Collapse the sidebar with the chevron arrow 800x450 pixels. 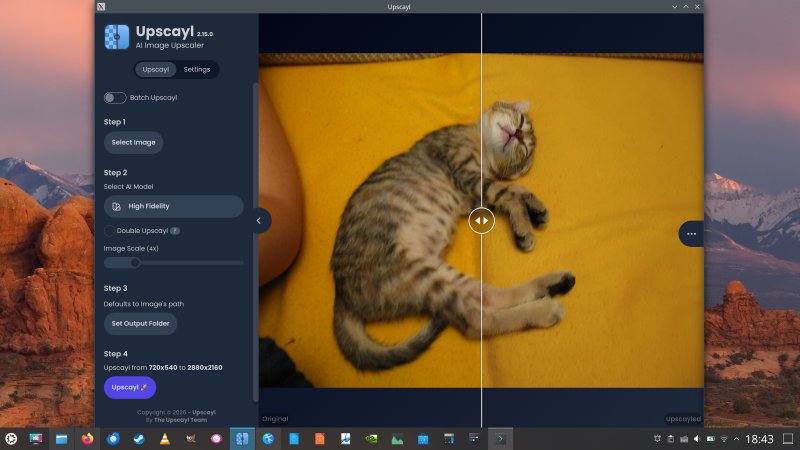coord(260,220)
